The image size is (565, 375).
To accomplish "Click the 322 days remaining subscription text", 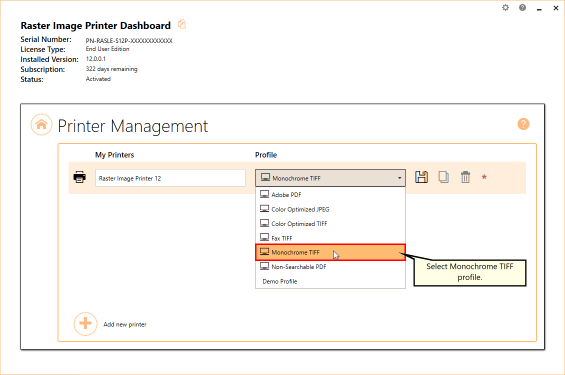I will [x=111, y=69].
